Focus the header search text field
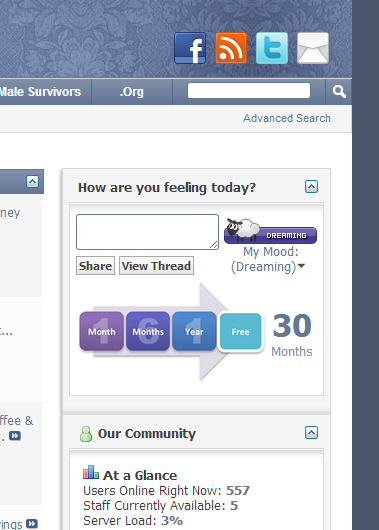 [x=249, y=91]
